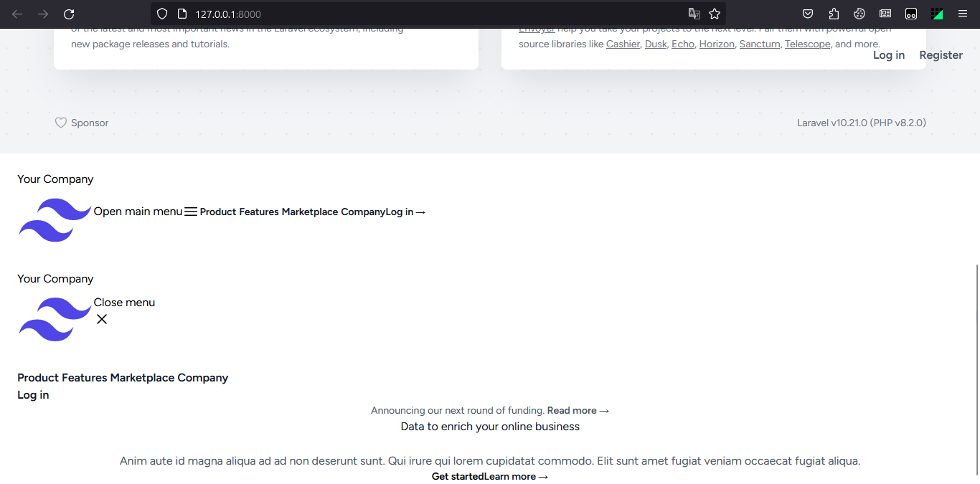Viewport: 980px width, 484px height.
Task: Click Your Company above Close menu
Action: click(x=55, y=279)
